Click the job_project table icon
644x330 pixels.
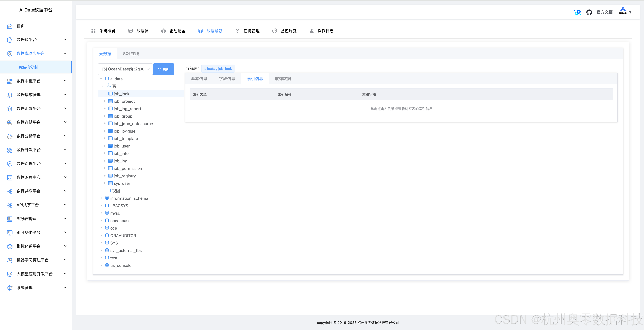point(110,101)
